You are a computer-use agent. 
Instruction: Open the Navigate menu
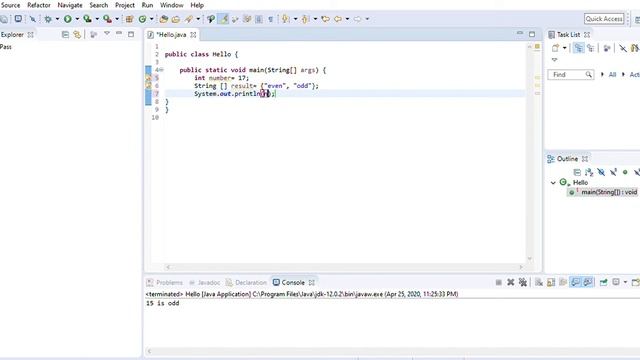(70, 5)
